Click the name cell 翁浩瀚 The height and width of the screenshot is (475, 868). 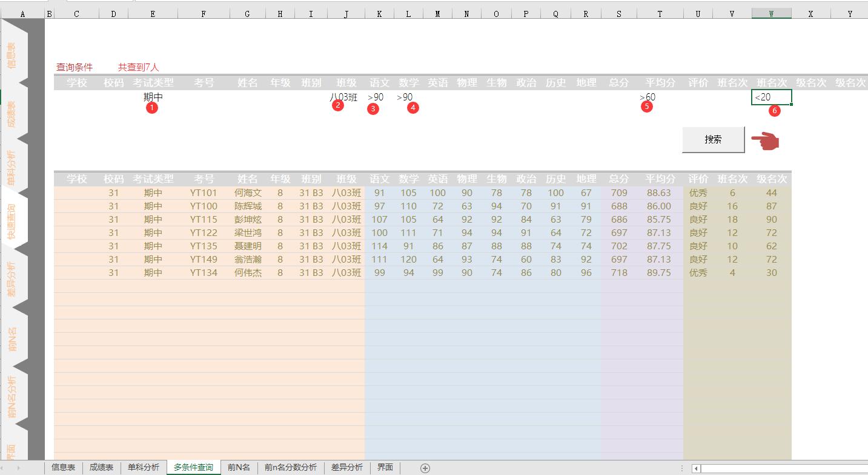pos(248,260)
